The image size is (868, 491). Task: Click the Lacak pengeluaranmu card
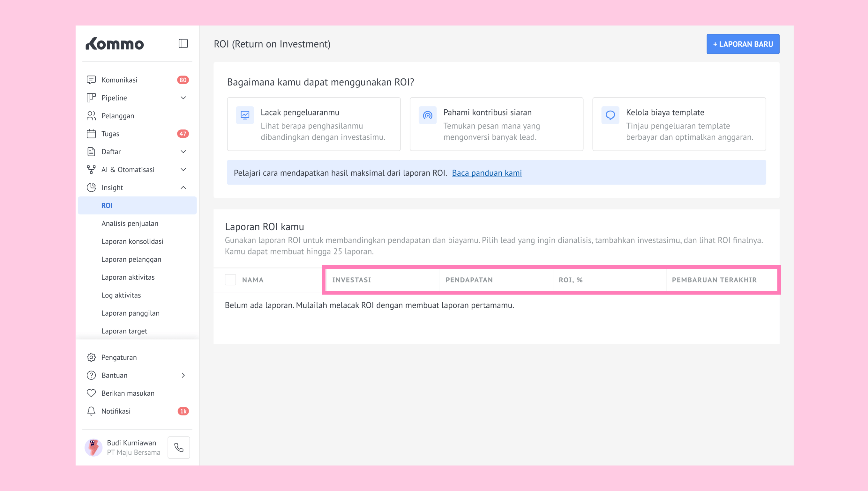(x=313, y=124)
